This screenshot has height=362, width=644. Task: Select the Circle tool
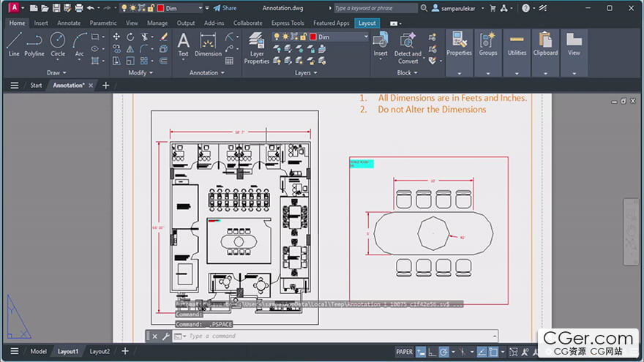(58, 45)
